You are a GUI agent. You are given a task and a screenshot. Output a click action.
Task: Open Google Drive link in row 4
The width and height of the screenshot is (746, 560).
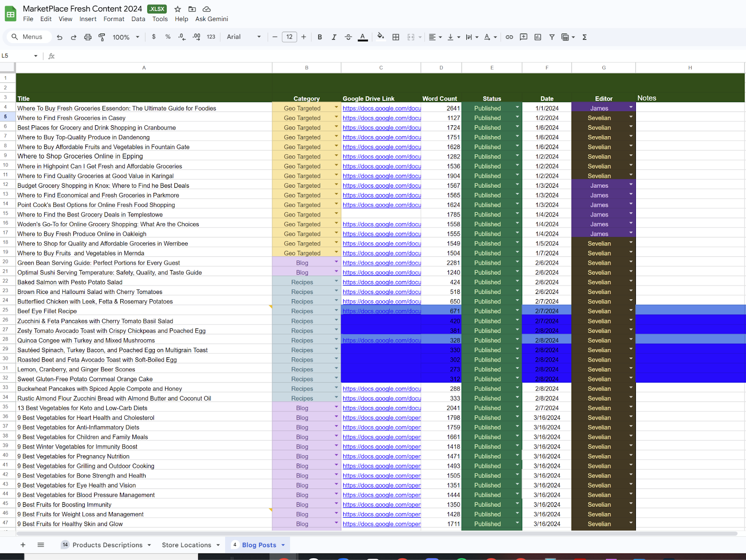pos(381,109)
